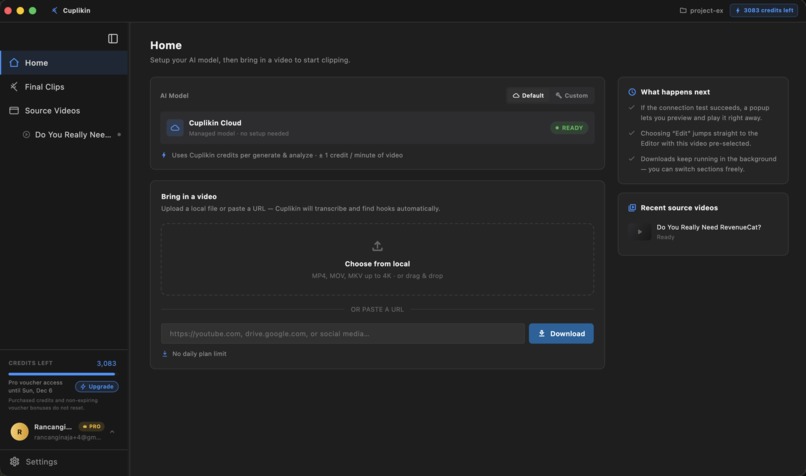Click the 'Ready' status under recent video
Image resolution: width=806 pixels, height=476 pixels.
[x=665, y=237]
